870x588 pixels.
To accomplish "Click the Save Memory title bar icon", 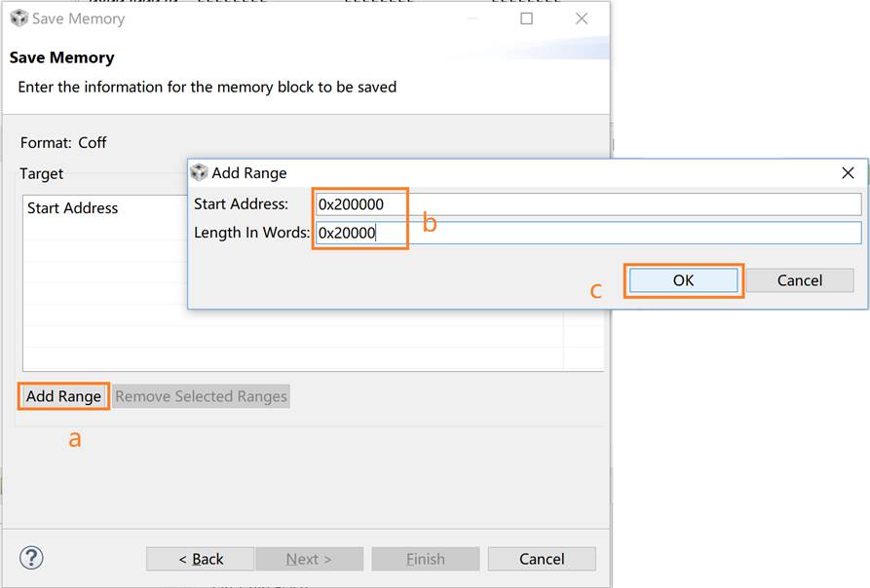I will click(x=19, y=18).
